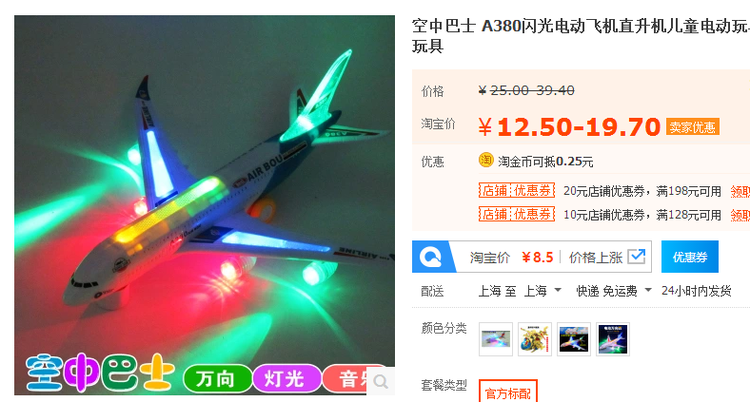Select the golden robot color variant thumbnail
The width and height of the screenshot is (750, 402).
[535, 339]
